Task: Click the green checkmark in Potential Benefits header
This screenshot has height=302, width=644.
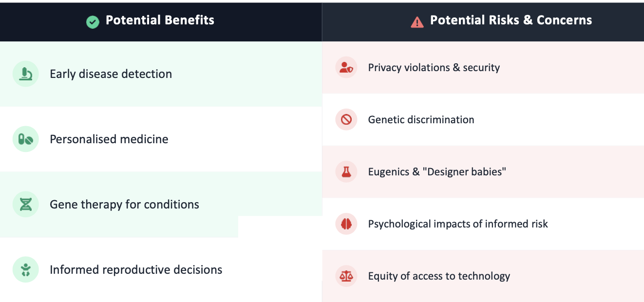Action: [93, 21]
